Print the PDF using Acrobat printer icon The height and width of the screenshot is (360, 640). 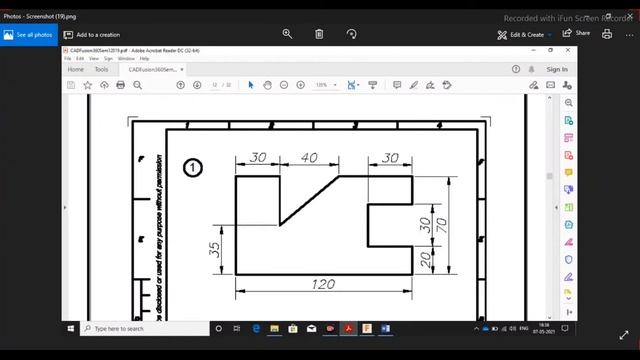click(120, 85)
